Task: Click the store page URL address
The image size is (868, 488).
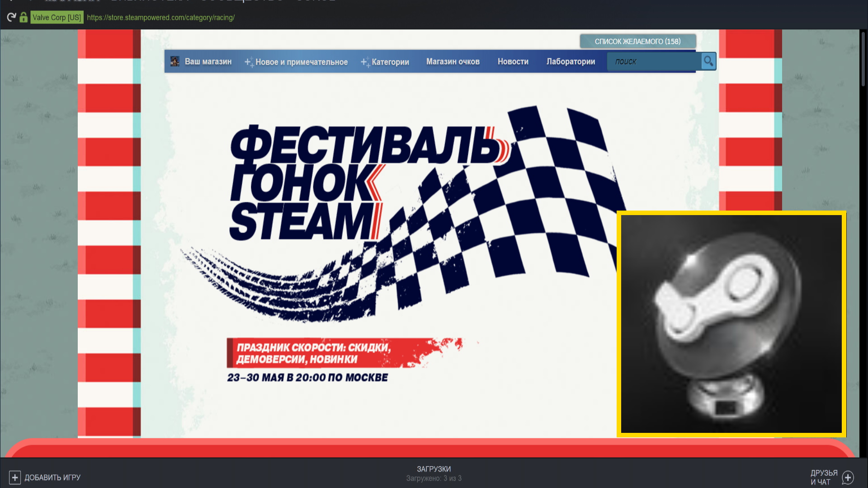Action: click(x=160, y=18)
